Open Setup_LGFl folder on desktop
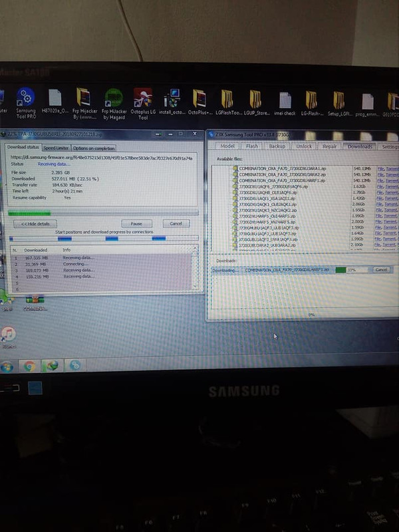Viewport: 399px width, 532px height. pos(339,104)
